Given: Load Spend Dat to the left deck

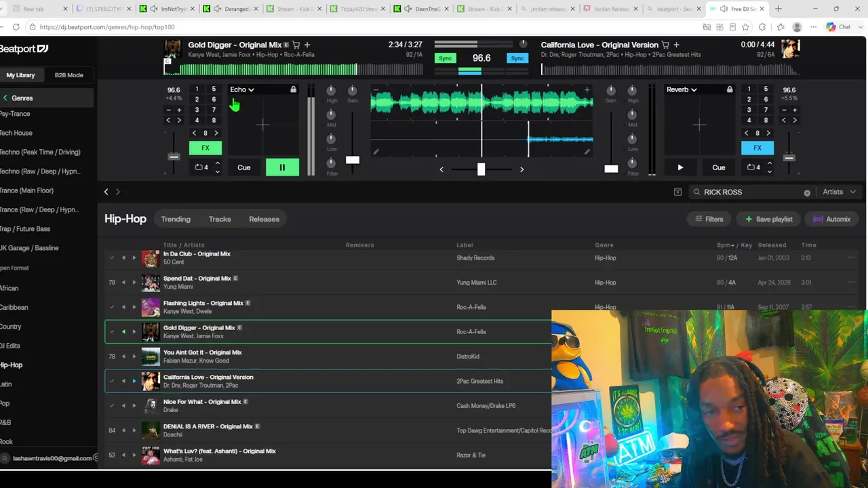Looking at the screenshot, I should click(123, 283).
